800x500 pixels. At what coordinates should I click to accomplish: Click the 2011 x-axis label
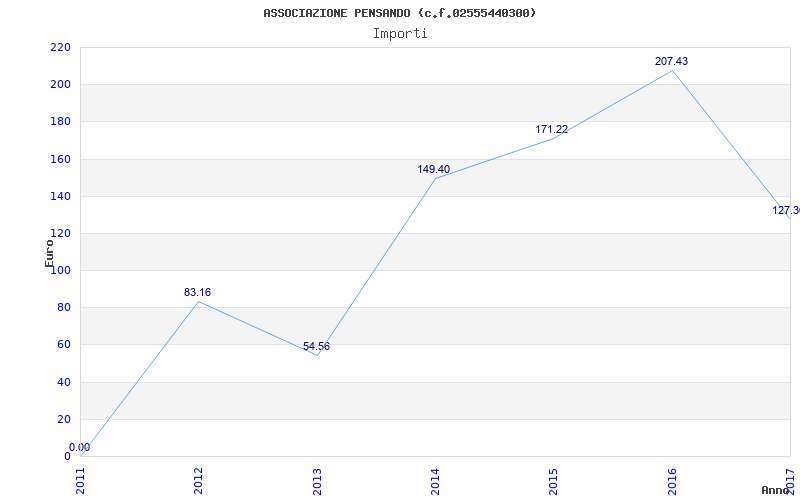tap(80, 481)
